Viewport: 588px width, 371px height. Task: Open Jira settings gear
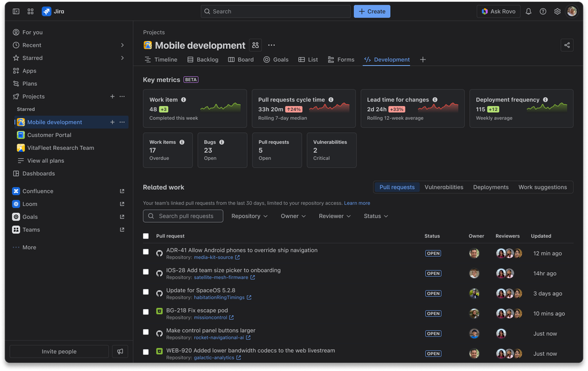(557, 11)
